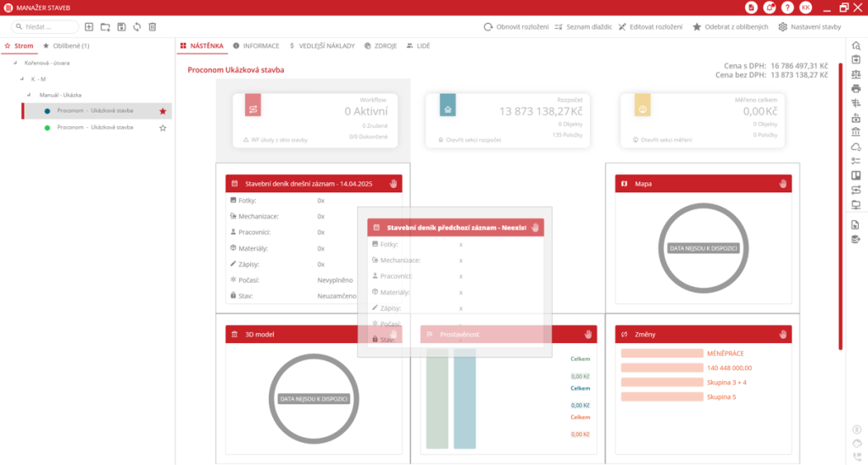Screen dimensions: 868x465
Task: Open the notifications icon in the title bar
Action: (769, 8)
